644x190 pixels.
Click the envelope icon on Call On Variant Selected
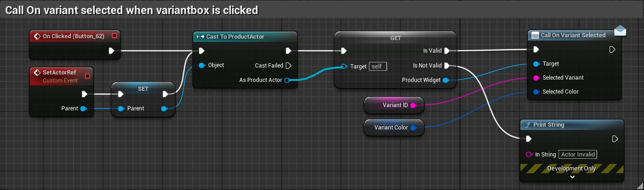[x=620, y=31]
